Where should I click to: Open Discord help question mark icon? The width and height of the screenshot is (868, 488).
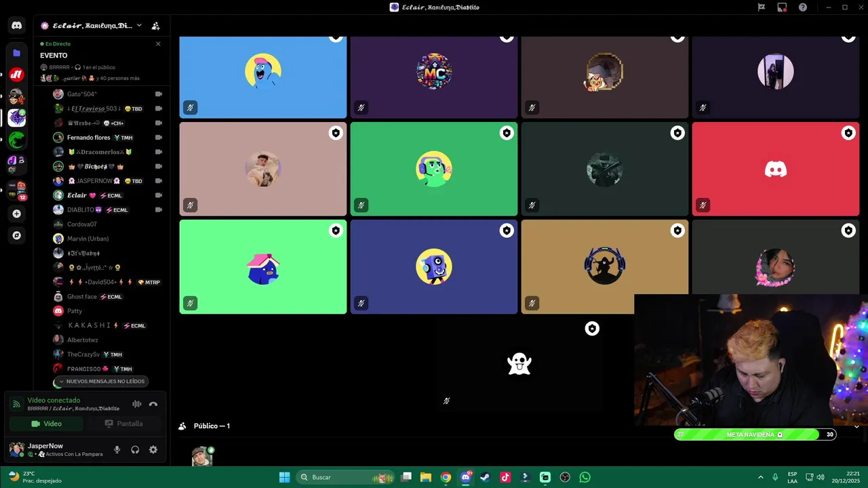click(x=803, y=7)
